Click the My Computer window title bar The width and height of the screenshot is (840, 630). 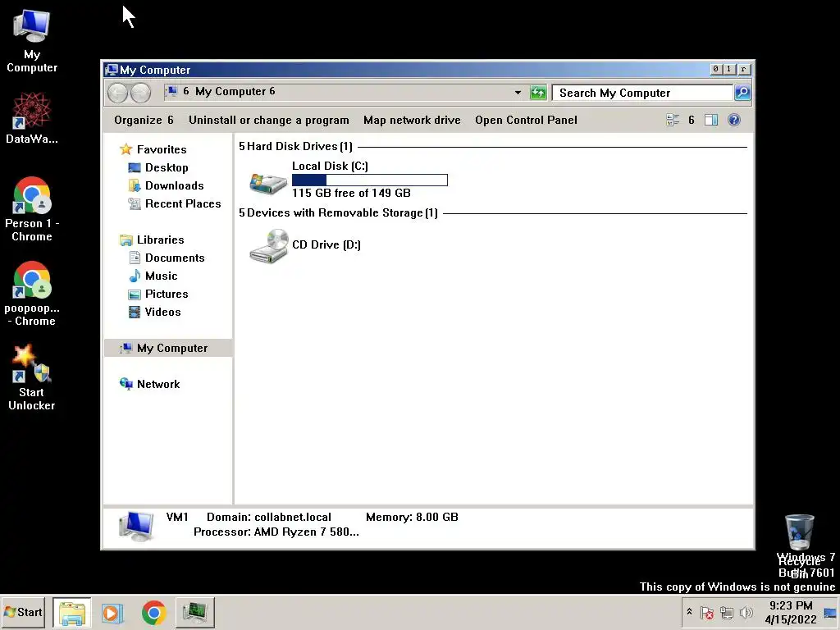point(407,70)
